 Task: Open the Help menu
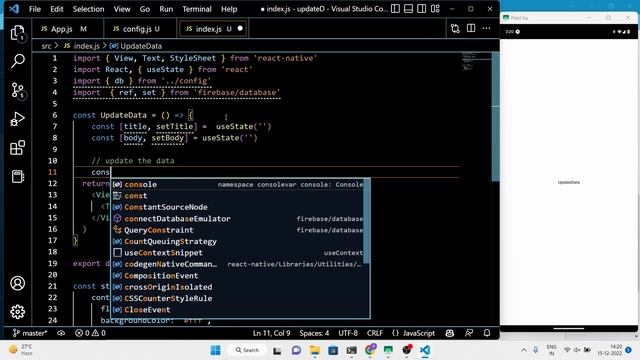[229, 9]
